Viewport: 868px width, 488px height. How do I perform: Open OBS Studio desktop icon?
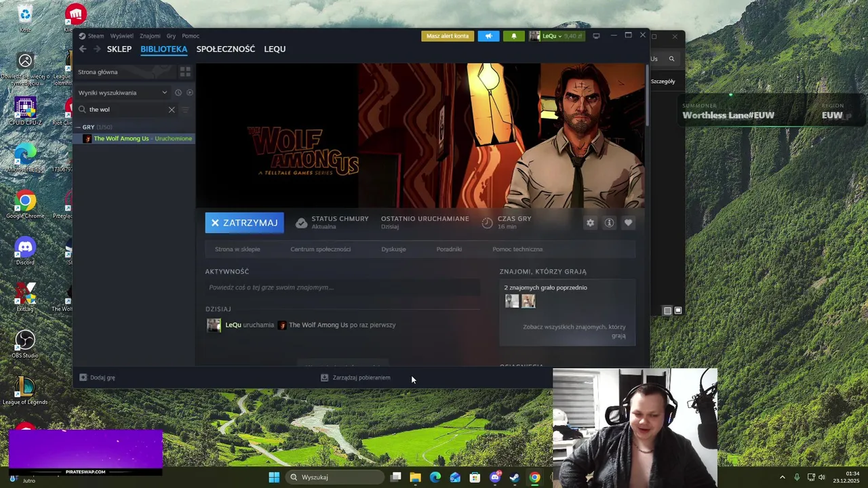[x=25, y=344]
